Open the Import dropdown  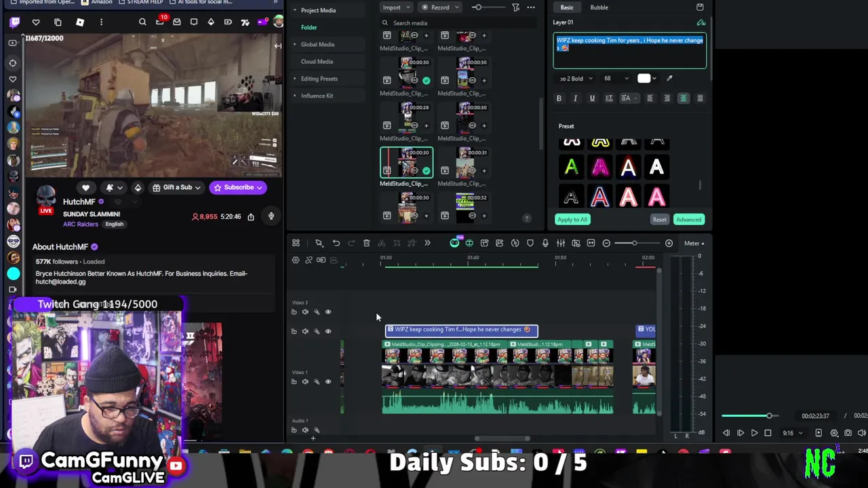click(x=395, y=7)
